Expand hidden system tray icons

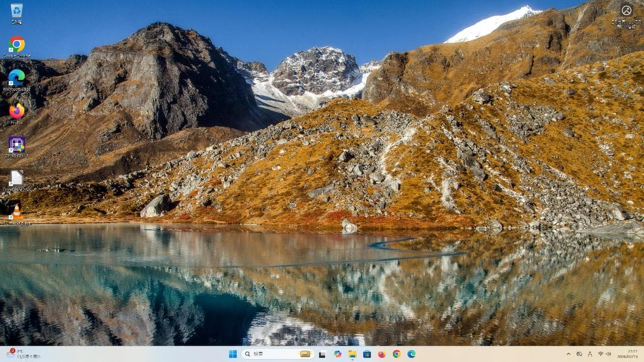569,354
